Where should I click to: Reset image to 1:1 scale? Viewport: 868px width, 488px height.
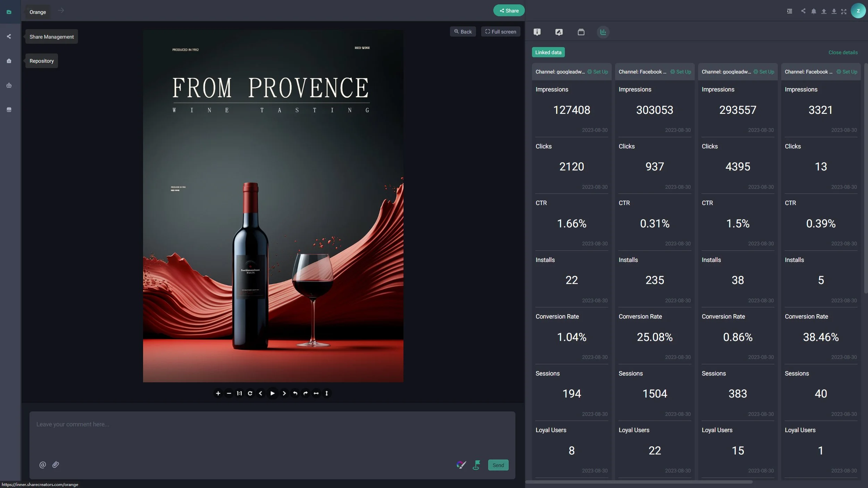[239, 393]
